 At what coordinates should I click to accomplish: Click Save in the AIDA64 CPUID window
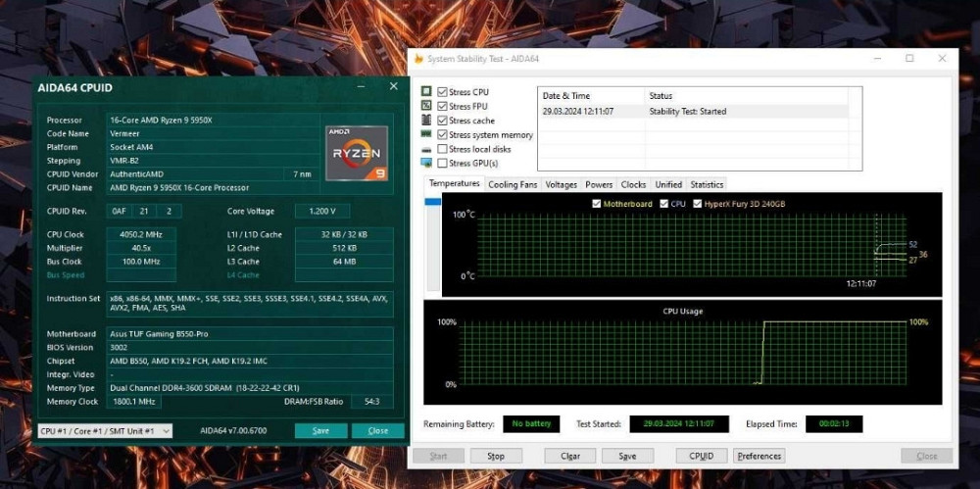[x=320, y=431]
